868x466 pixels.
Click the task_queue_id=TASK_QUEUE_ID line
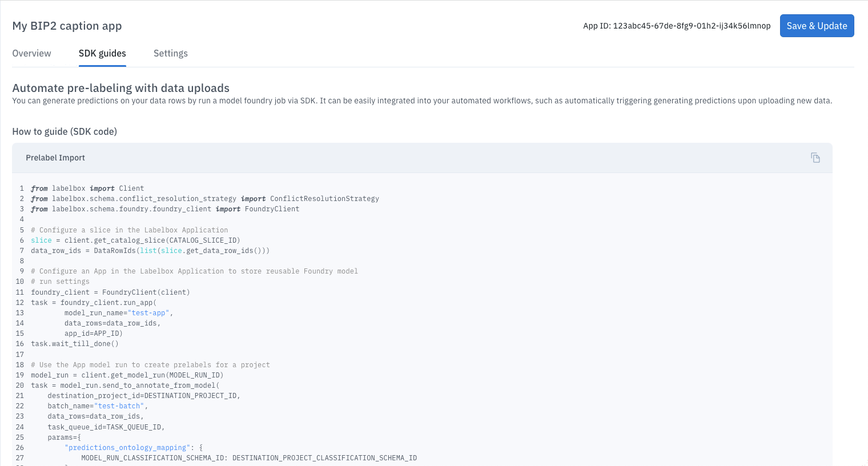click(106, 427)
